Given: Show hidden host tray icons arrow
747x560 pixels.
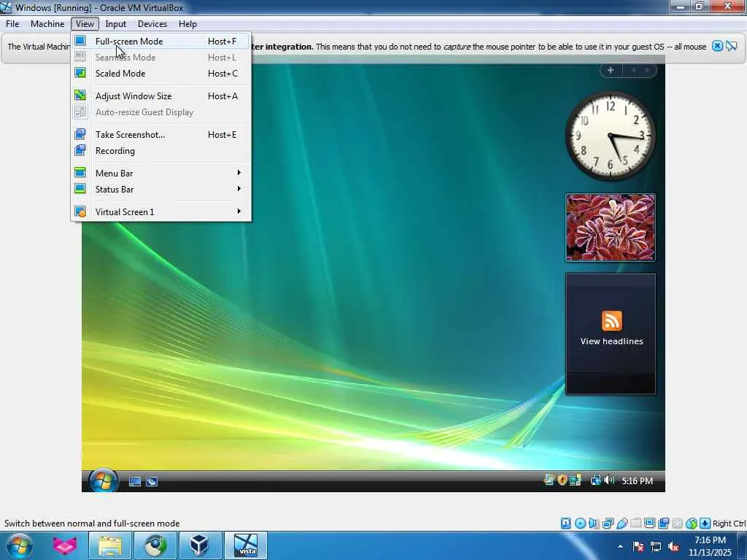Looking at the screenshot, I should click(x=620, y=547).
